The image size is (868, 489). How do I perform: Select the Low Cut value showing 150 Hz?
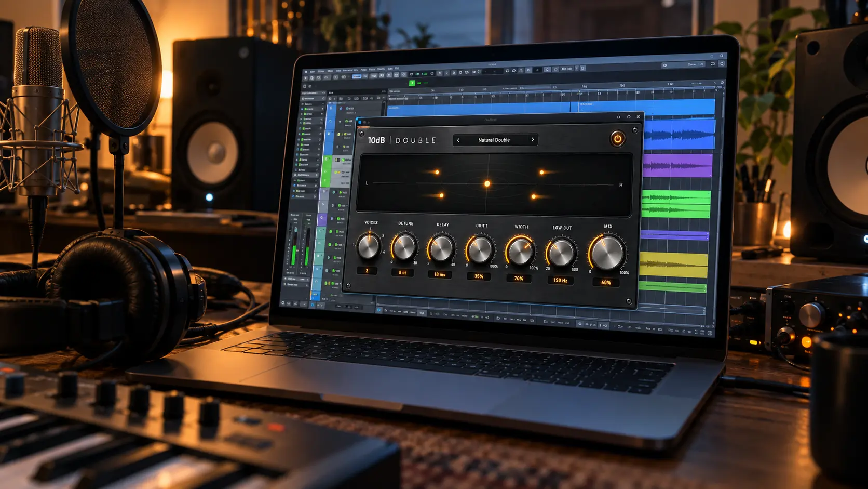560,280
